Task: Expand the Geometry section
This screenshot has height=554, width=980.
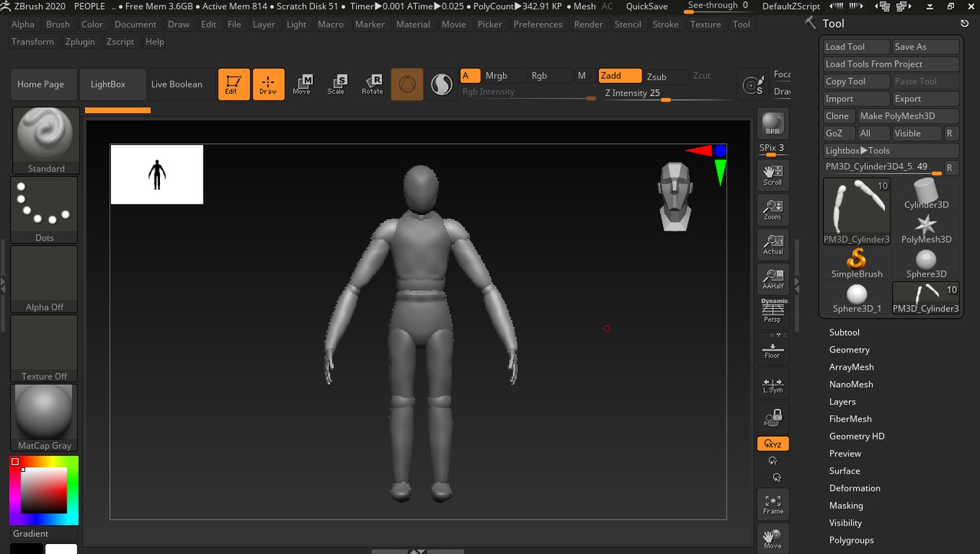Action: [x=849, y=349]
